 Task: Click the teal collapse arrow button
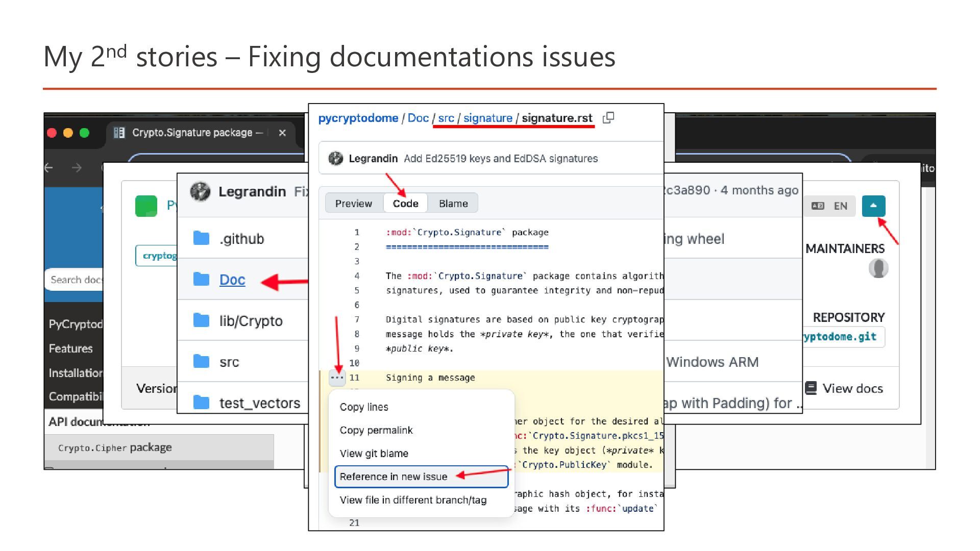[873, 206]
